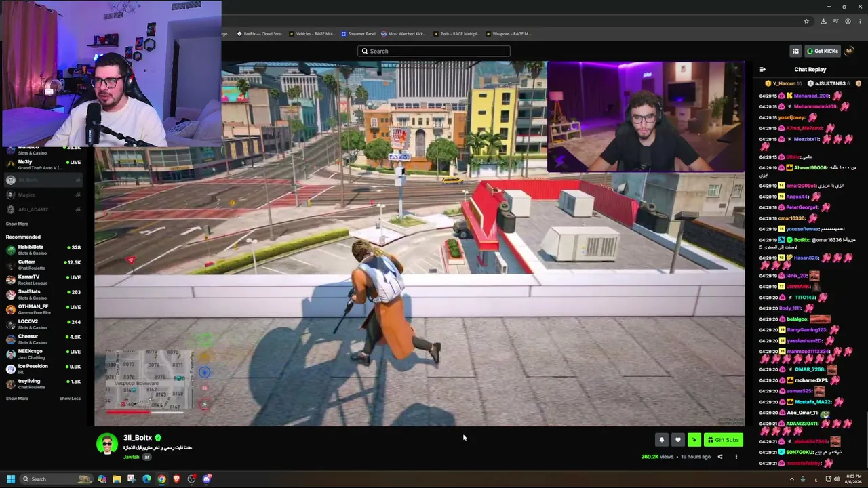Open the Weapons - RAGE M... bookmark

click(x=508, y=33)
